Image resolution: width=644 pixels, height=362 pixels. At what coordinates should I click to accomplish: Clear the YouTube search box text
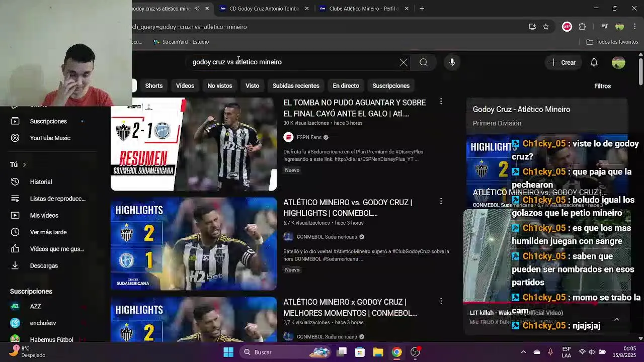tap(404, 62)
